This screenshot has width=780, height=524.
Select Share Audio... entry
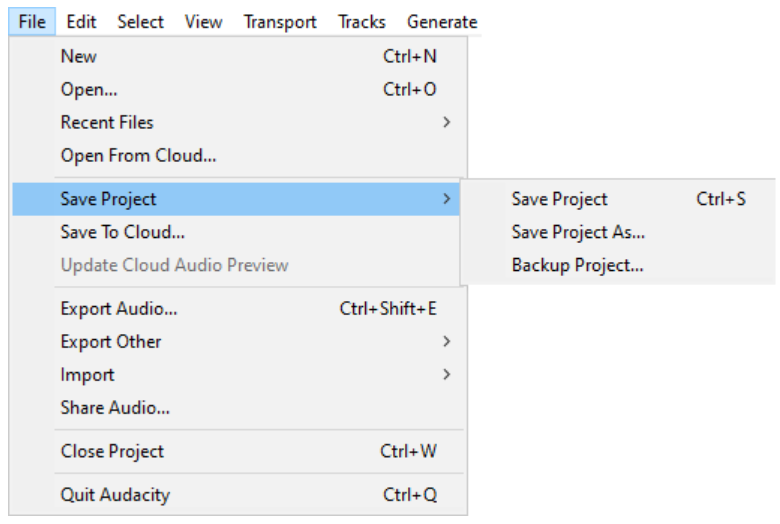point(238,408)
